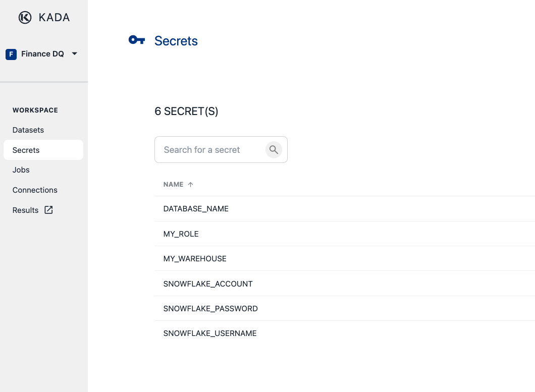The image size is (535, 392).
Task: Click the KADA logo icon
Action: pos(25,18)
